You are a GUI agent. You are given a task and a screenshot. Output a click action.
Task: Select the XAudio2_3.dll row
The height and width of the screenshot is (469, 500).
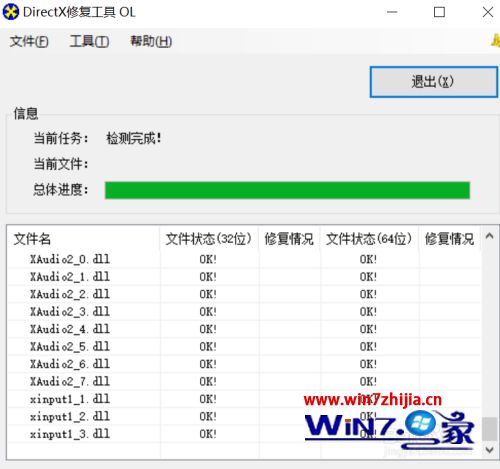pyautogui.click(x=244, y=312)
